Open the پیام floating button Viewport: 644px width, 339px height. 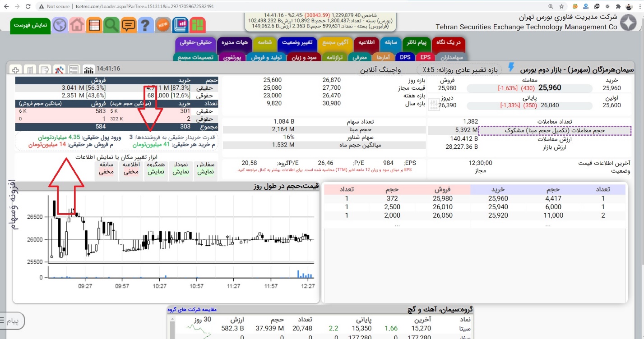(x=12, y=321)
